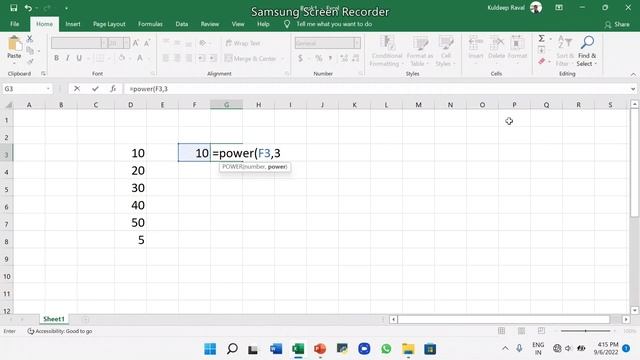
Task: Open the font name dropdown
Action: pyautogui.click(x=104, y=43)
